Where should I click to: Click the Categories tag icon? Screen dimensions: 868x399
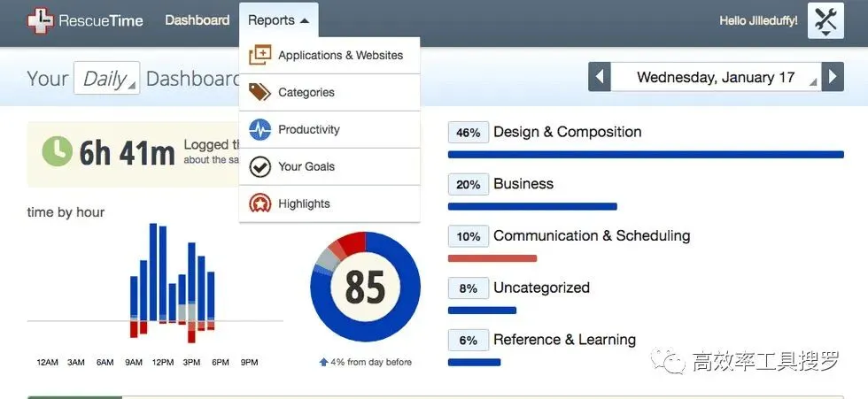[260, 92]
